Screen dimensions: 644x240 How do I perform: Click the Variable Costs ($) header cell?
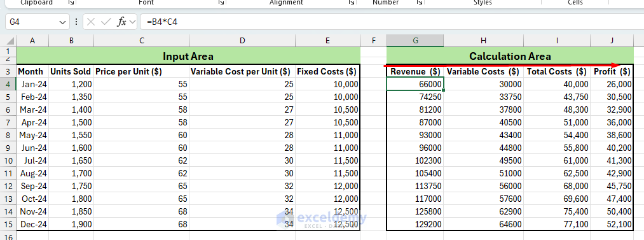[x=483, y=71]
